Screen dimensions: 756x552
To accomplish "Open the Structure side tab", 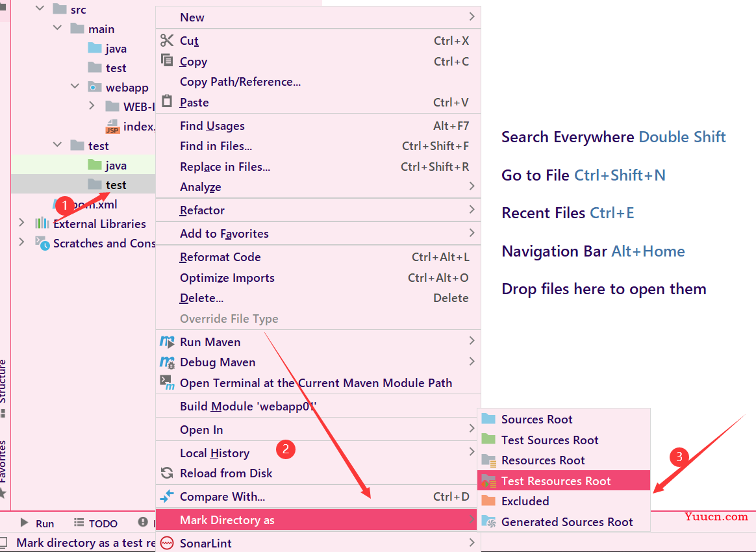I will (3, 388).
